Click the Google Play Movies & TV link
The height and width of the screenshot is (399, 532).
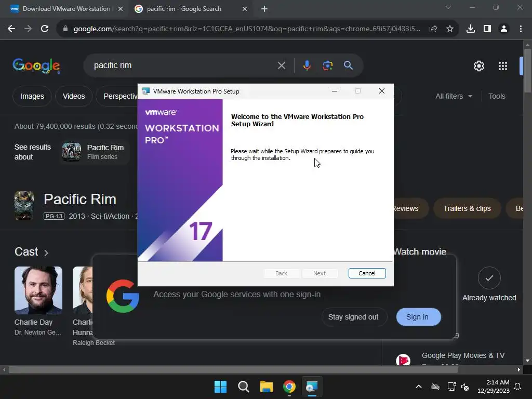[x=463, y=355]
